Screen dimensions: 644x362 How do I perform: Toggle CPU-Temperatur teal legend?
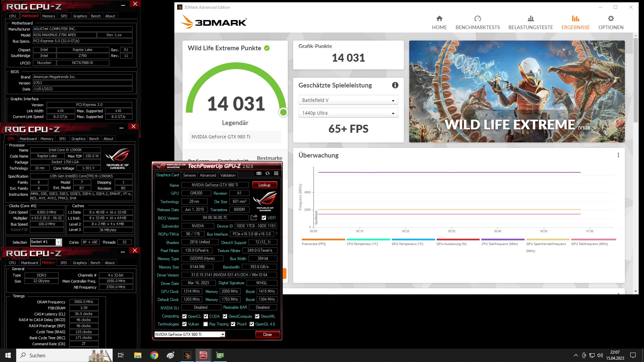[368, 242]
